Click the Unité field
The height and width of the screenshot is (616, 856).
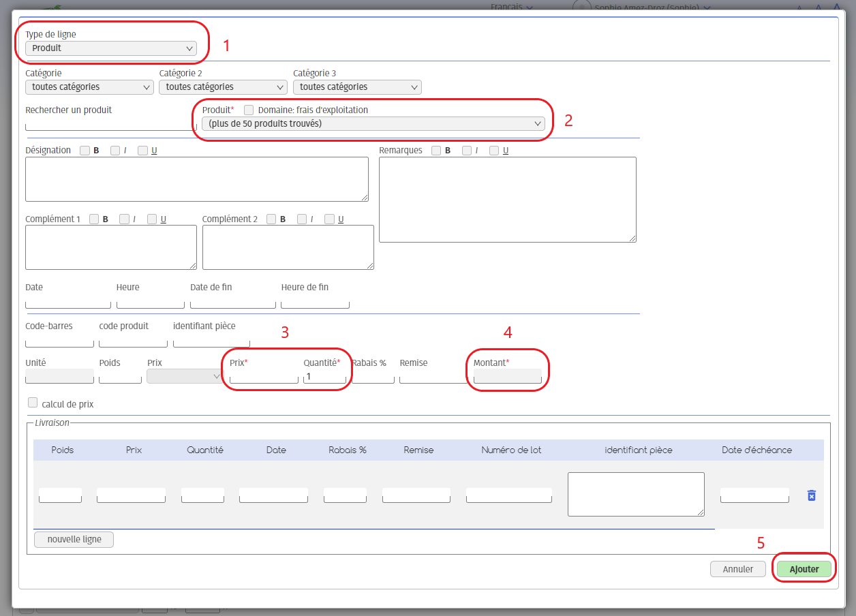tap(59, 376)
